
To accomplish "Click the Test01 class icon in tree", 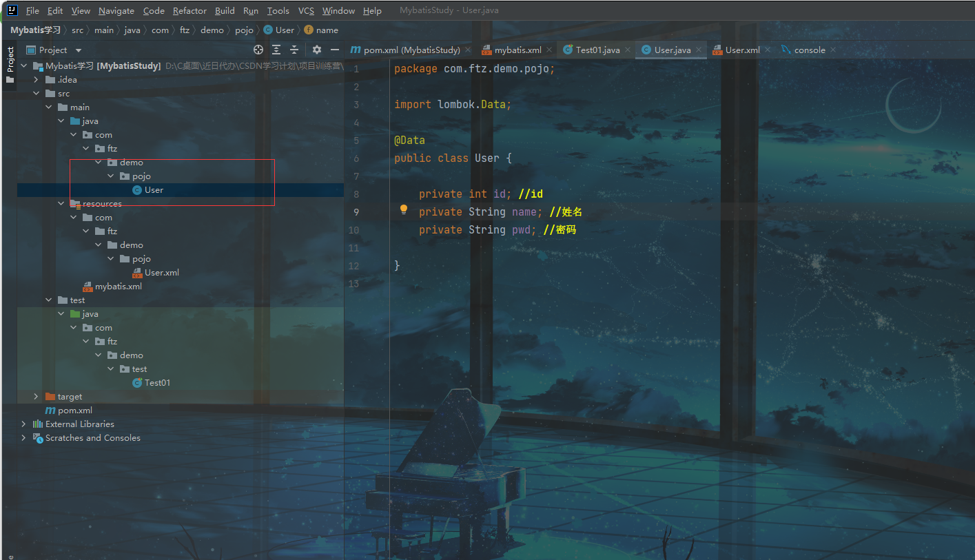I will tap(137, 382).
